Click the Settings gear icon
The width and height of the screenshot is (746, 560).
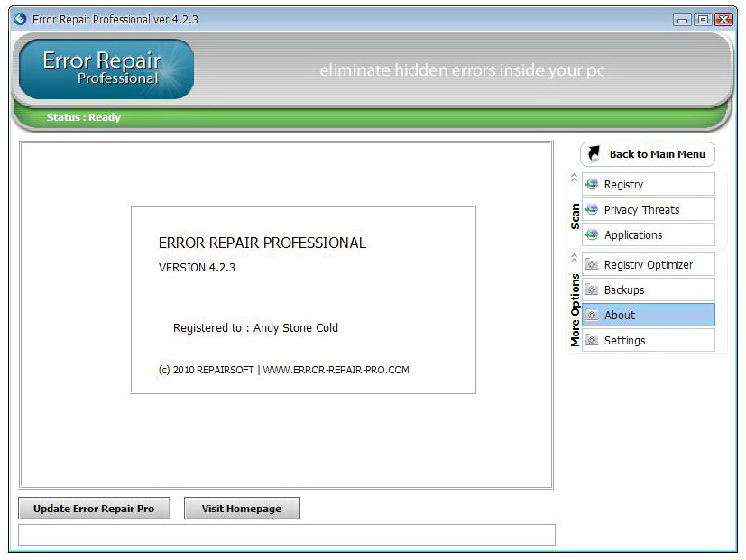pos(591,340)
